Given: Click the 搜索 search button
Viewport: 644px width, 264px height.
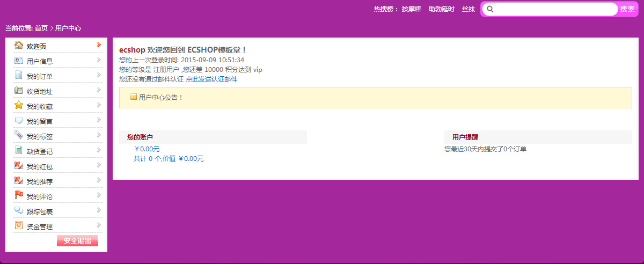Looking at the screenshot, I should pyautogui.click(x=627, y=9).
